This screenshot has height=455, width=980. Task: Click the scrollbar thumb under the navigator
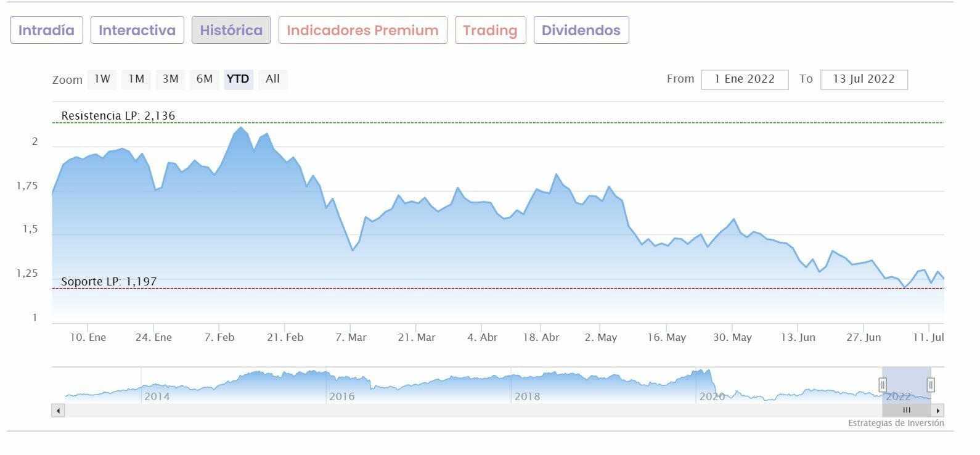pyautogui.click(x=906, y=411)
